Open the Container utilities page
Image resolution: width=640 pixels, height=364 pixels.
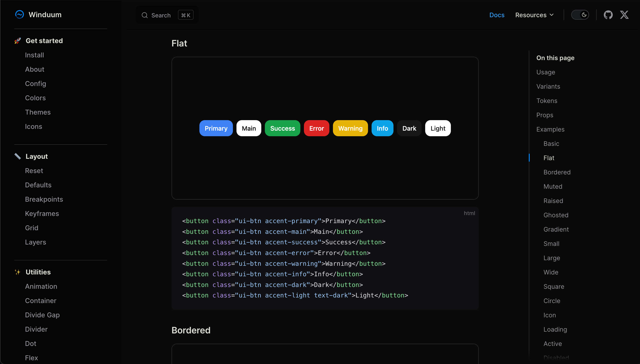point(41,301)
